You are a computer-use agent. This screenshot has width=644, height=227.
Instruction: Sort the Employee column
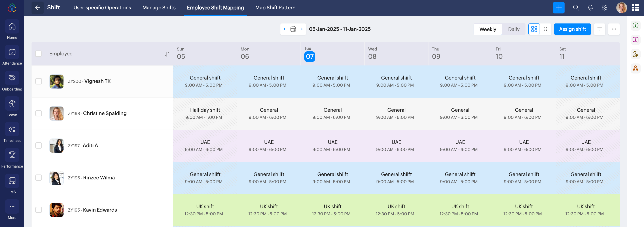click(x=167, y=54)
